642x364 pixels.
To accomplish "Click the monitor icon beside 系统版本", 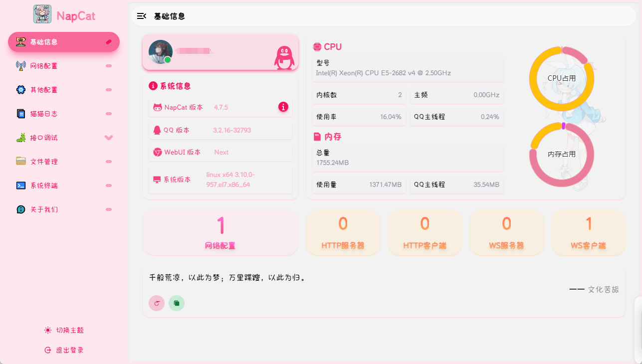I will [157, 180].
